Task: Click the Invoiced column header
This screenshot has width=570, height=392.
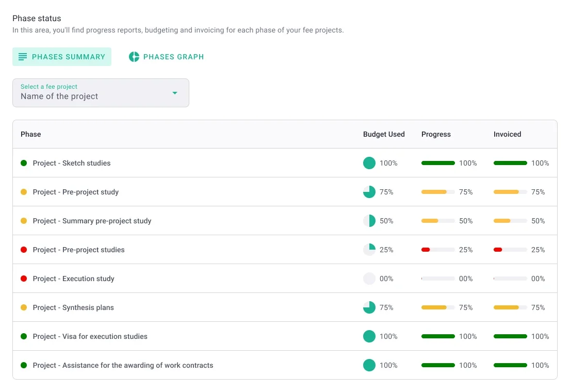Action: pyautogui.click(x=507, y=134)
